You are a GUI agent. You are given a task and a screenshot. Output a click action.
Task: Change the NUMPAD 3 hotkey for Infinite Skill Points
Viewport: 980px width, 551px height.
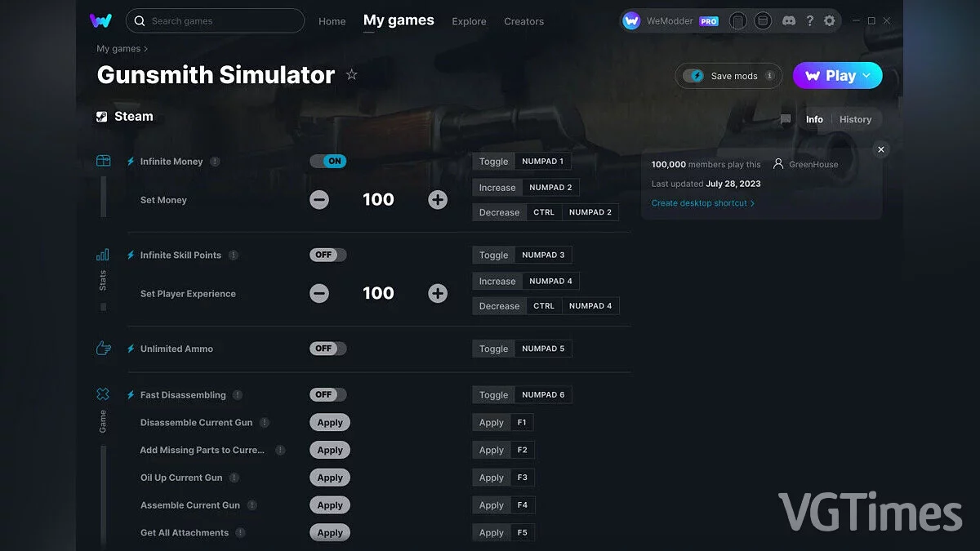pyautogui.click(x=544, y=256)
